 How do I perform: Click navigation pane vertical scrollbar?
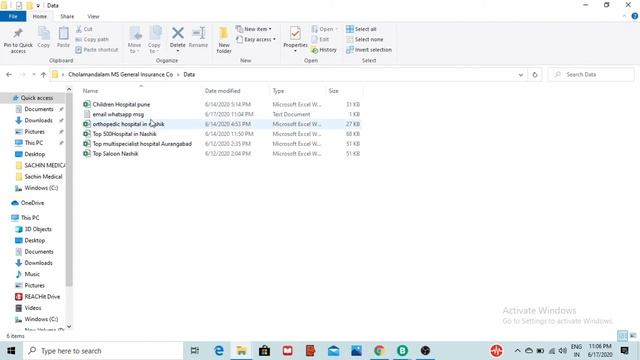click(x=69, y=190)
